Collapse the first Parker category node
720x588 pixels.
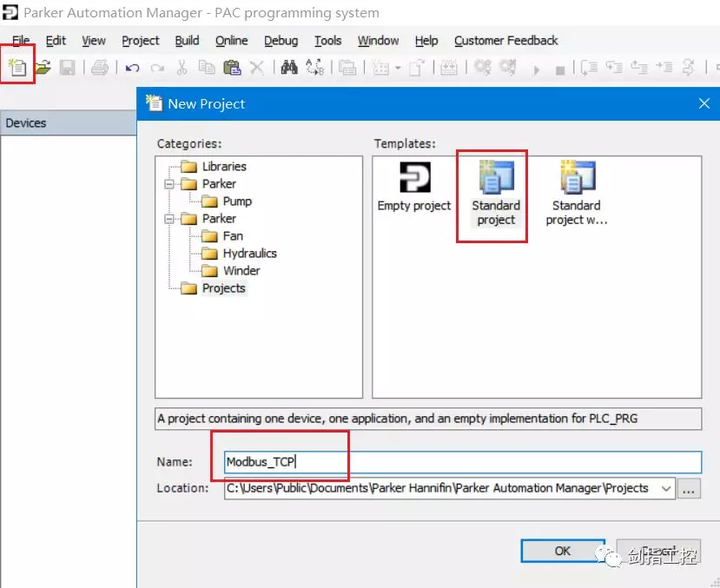pos(168,184)
